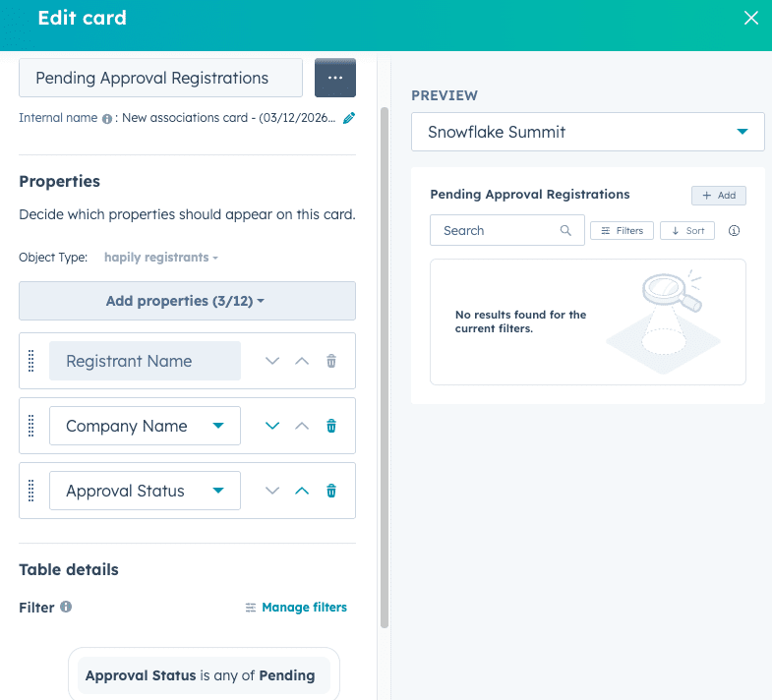This screenshot has height=700, width=772.
Task: Click the preview table info icon
Action: pyautogui.click(x=734, y=231)
